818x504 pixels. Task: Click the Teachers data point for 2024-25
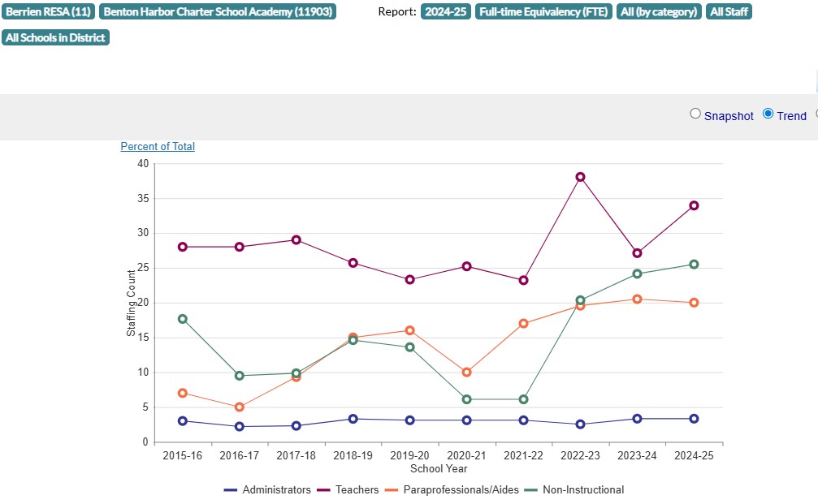(x=694, y=205)
